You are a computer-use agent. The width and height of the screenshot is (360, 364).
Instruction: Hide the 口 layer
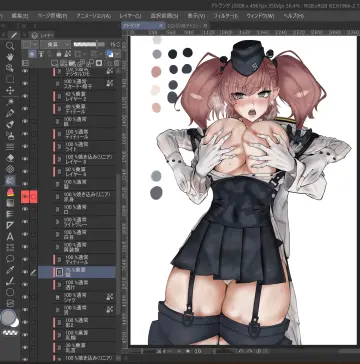pyautogui.click(x=25, y=209)
